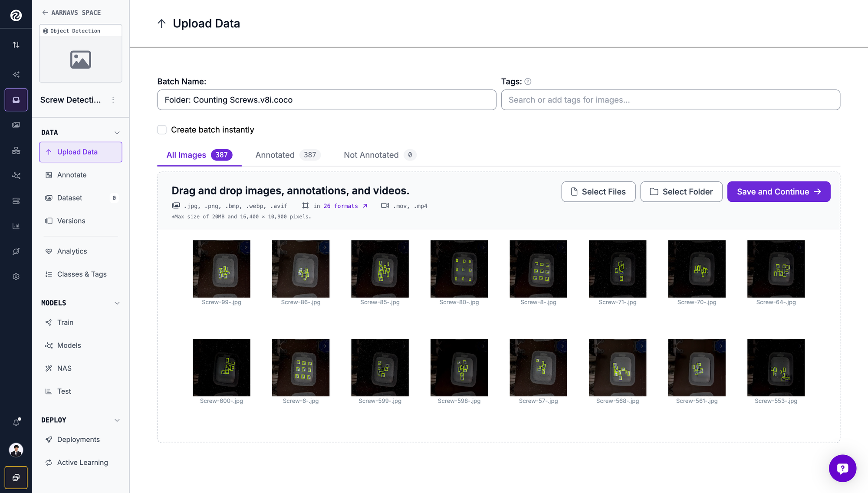Open the sparkle icon in the left rail
Viewport: 868px width, 493px height.
[16, 75]
